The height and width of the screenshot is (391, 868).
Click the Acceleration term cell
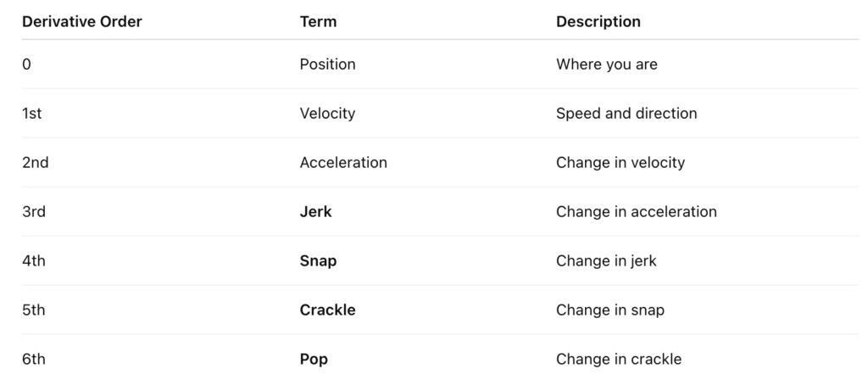pos(342,163)
